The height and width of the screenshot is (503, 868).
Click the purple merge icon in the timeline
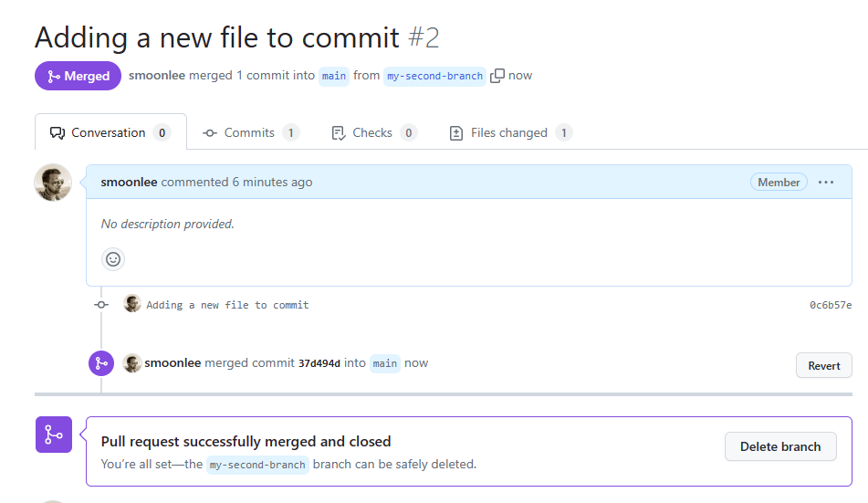101,363
